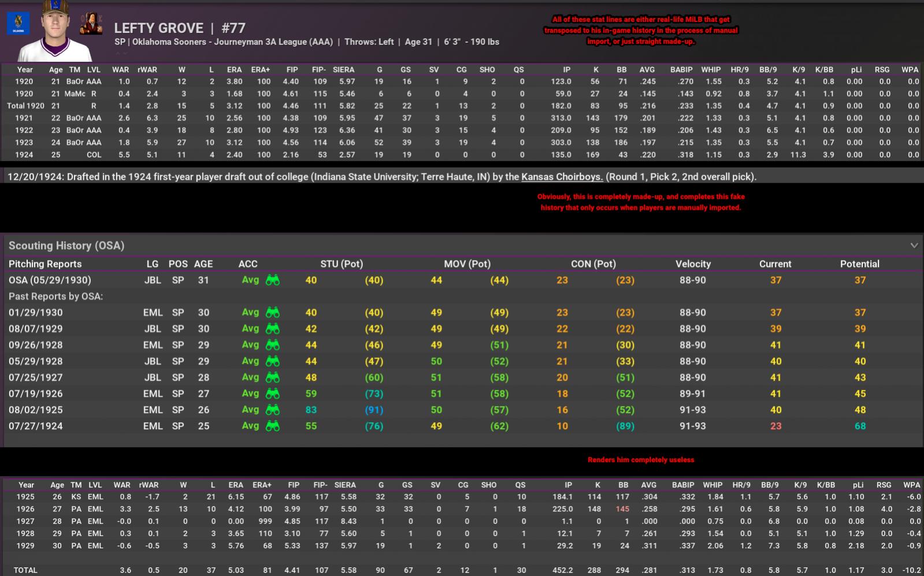Click binoculars icon for 07/19/1926 report
The image size is (924, 576).
[x=272, y=393]
